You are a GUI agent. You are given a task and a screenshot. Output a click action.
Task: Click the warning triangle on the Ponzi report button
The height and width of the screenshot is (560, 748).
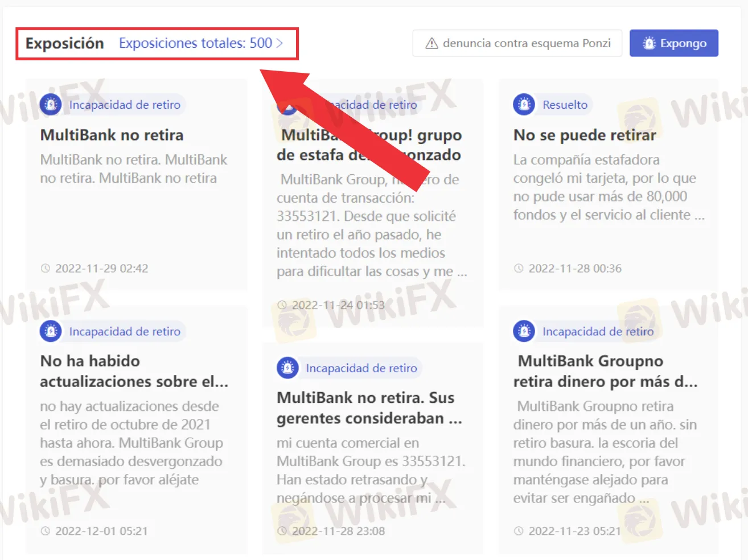pos(431,43)
